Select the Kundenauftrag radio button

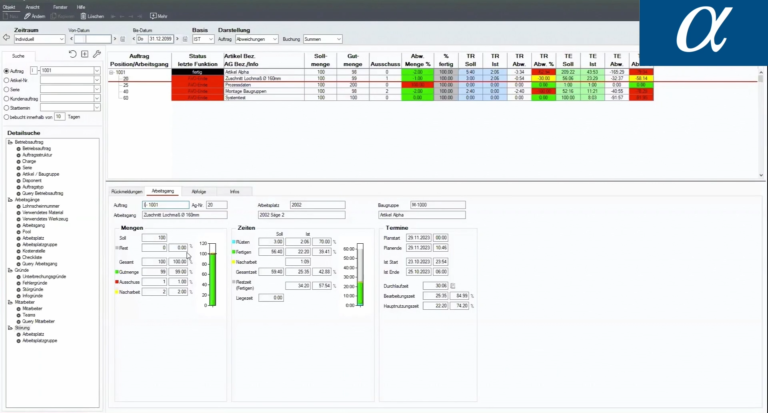(5, 98)
